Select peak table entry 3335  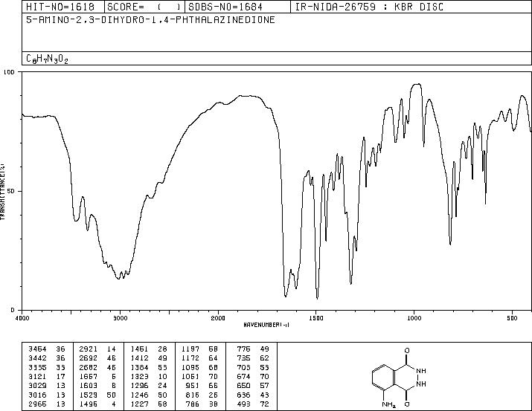(37, 367)
